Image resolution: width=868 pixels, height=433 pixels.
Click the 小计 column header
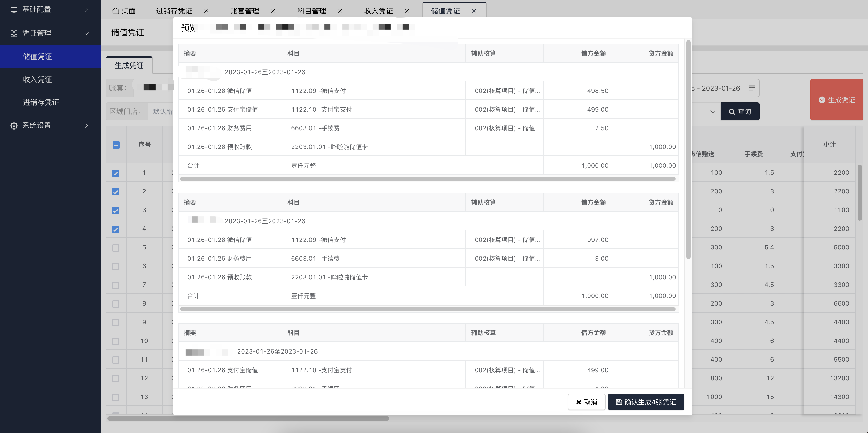[829, 145]
